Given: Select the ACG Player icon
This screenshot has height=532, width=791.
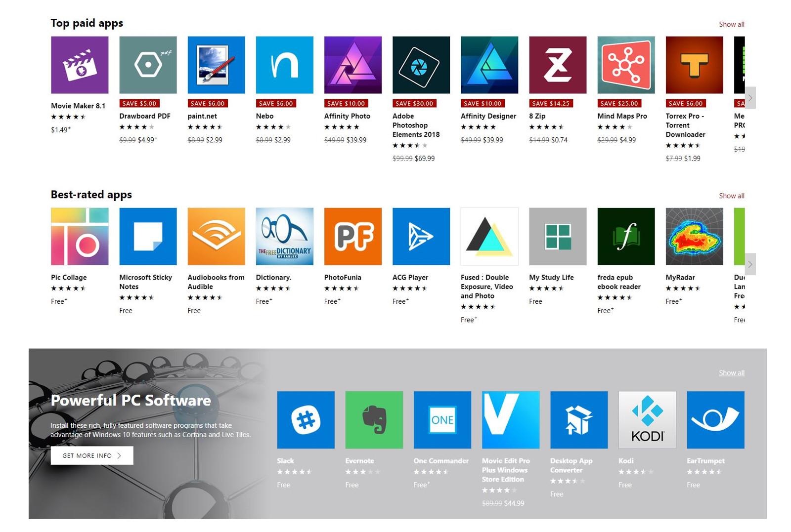Looking at the screenshot, I should click(x=421, y=236).
